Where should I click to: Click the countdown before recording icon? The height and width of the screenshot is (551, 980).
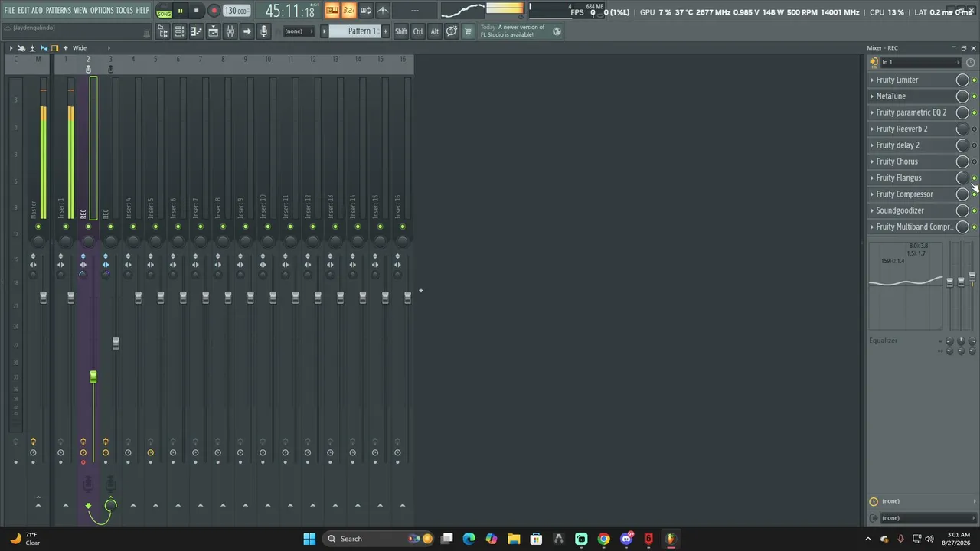click(x=349, y=11)
